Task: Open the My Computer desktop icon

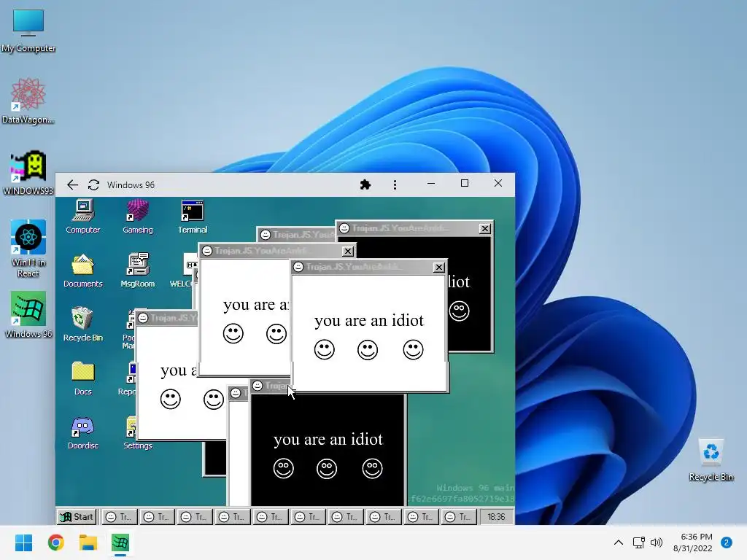Action: pos(28,31)
